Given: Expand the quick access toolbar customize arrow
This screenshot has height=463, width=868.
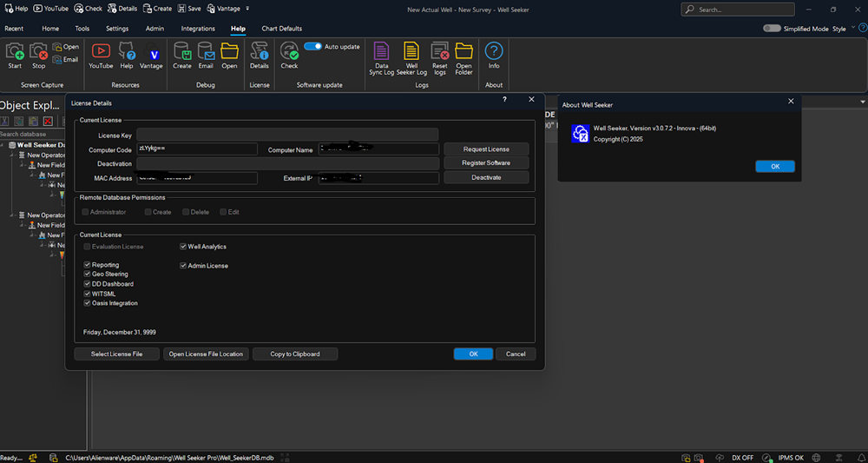Looking at the screenshot, I should tap(247, 9).
